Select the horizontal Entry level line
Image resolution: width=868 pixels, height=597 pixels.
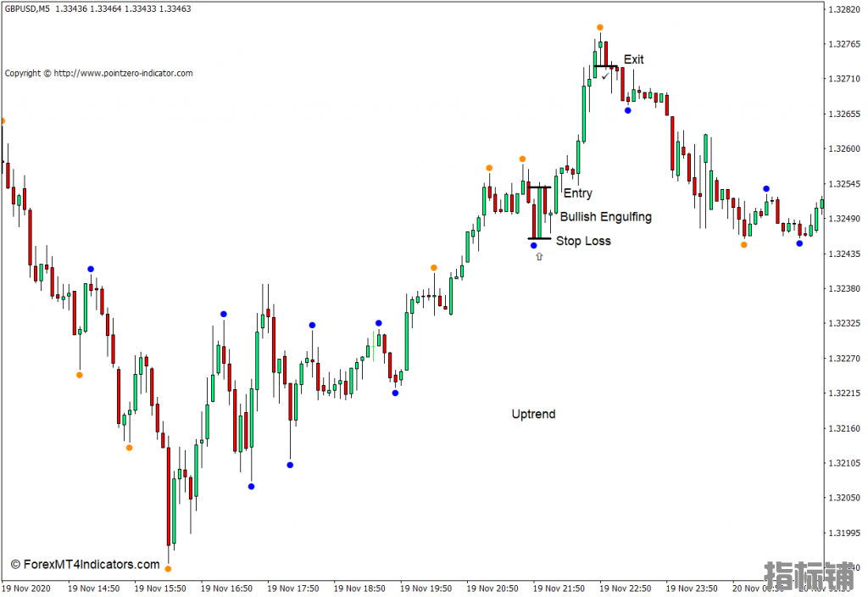pos(539,187)
